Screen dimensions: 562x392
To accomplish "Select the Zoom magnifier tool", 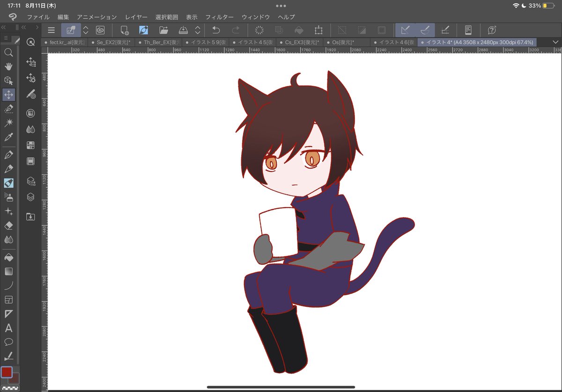I will coord(8,52).
